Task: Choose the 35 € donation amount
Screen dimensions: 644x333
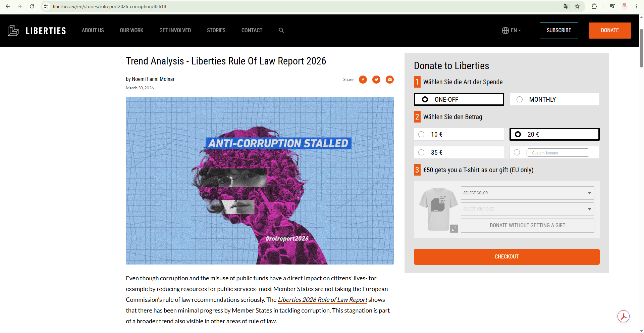Action: 459,152
